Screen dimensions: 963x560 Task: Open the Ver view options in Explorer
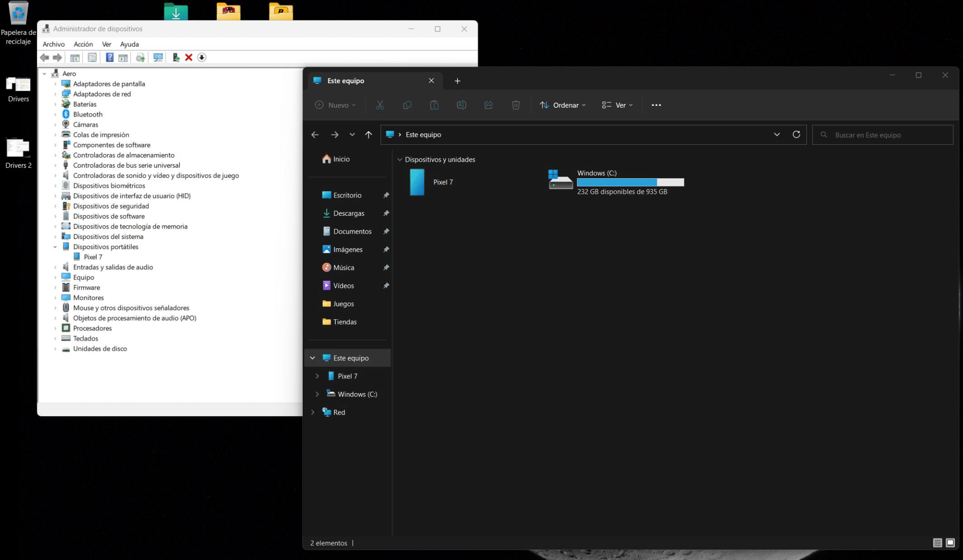click(x=617, y=105)
